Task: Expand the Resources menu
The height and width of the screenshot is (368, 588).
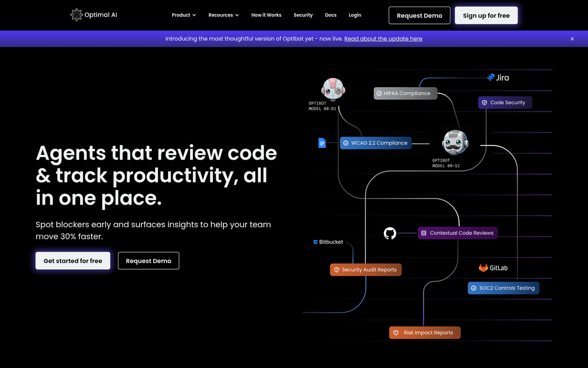Action: 223,15
